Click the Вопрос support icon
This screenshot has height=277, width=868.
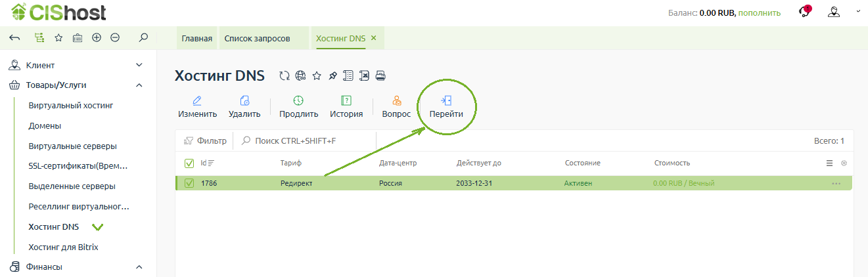(x=396, y=101)
